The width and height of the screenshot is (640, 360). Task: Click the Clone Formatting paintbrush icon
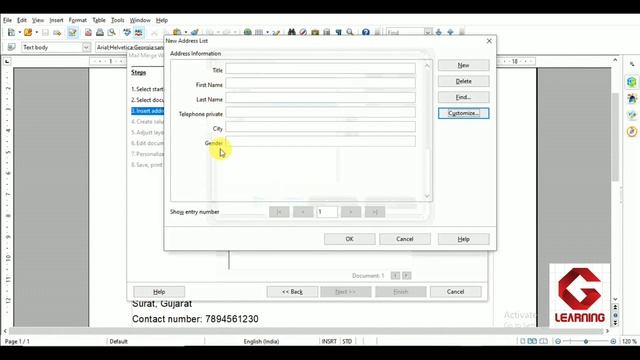point(195,32)
